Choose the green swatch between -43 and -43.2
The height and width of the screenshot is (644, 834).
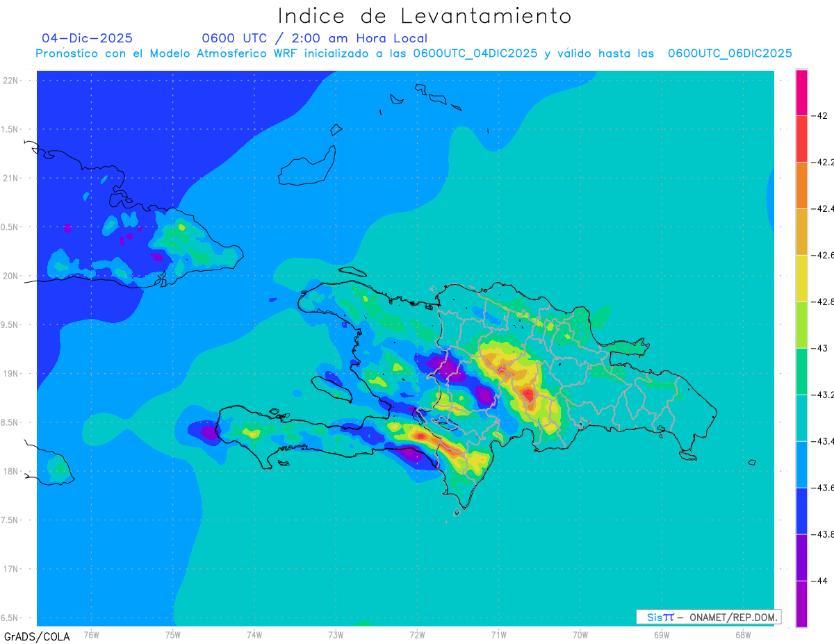tap(801, 371)
